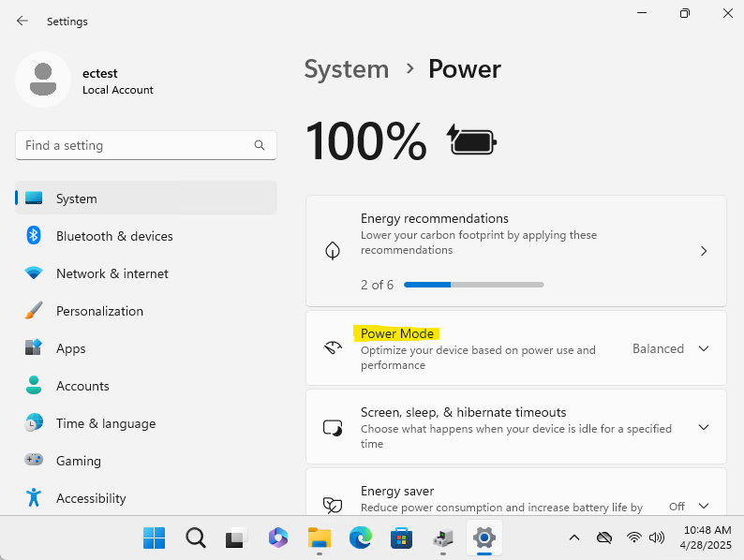The height and width of the screenshot is (560, 744).
Task: Navigate to System in the breadcrumb
Action: (346, 69)
